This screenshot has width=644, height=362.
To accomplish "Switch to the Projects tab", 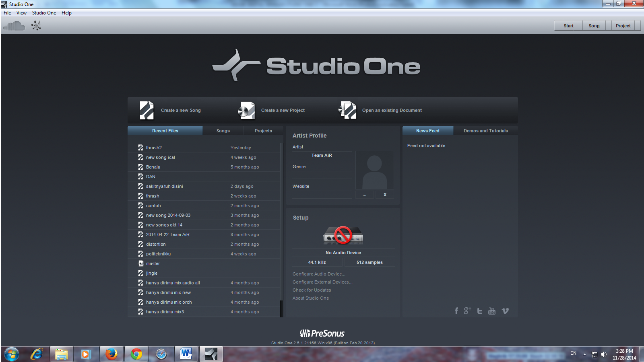I will [263, 131].
